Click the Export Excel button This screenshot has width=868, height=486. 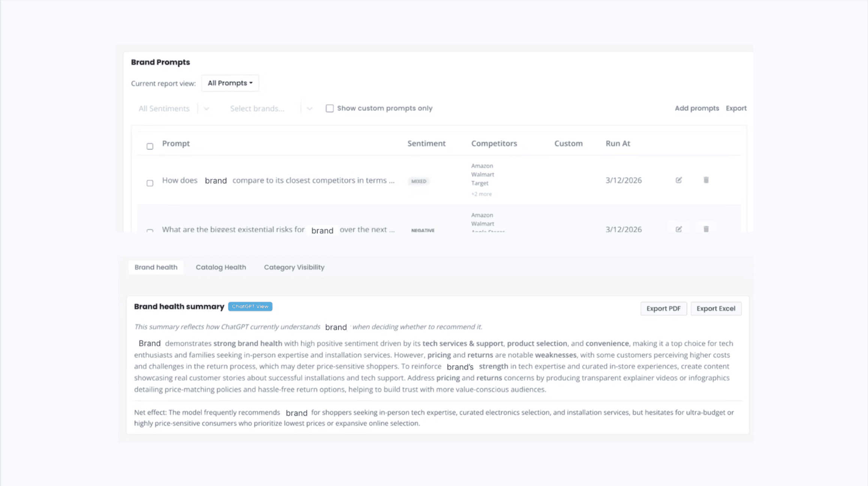715,309
